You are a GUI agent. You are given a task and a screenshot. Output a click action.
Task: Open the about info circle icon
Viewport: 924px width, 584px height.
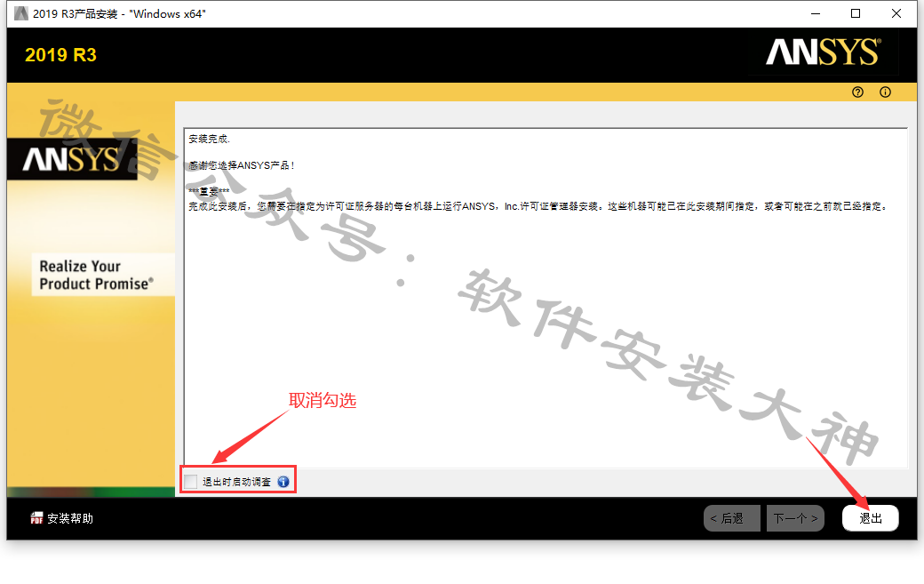[x=885, y=92]
